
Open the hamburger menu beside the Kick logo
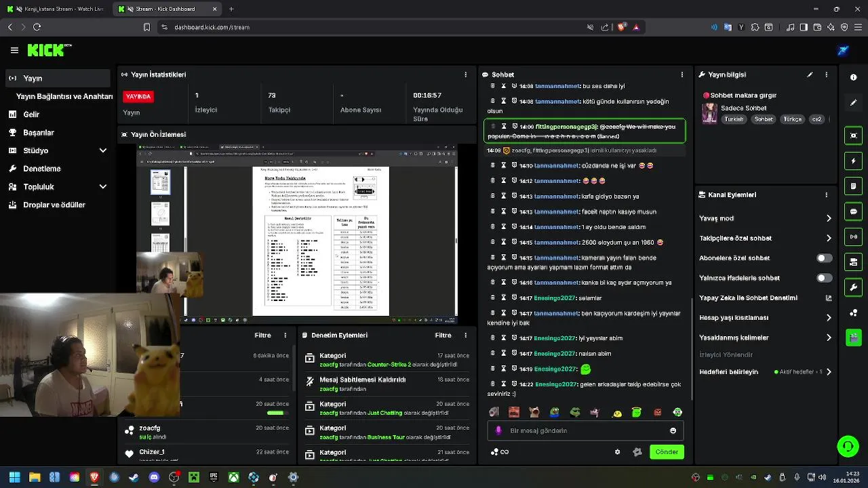tap(14, 50)
